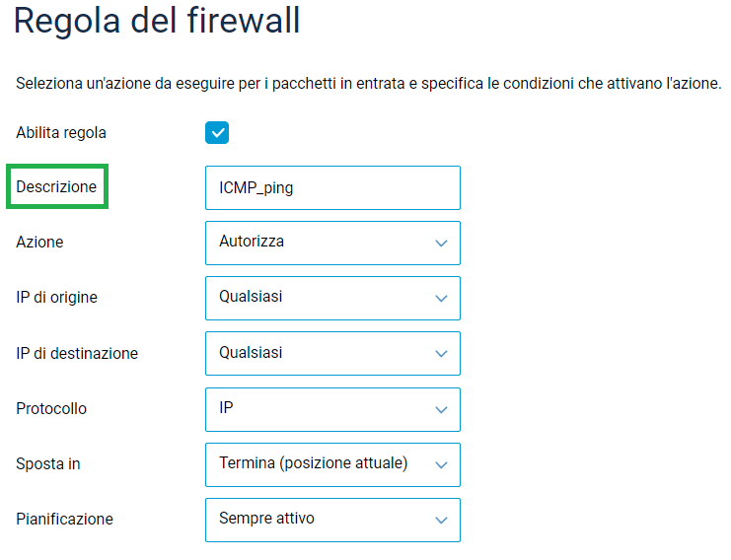Click the chevron arrow in Azione dropdown
Viewport: 731px width, 560px height.
pyautogui.click(x=441, y=243)
